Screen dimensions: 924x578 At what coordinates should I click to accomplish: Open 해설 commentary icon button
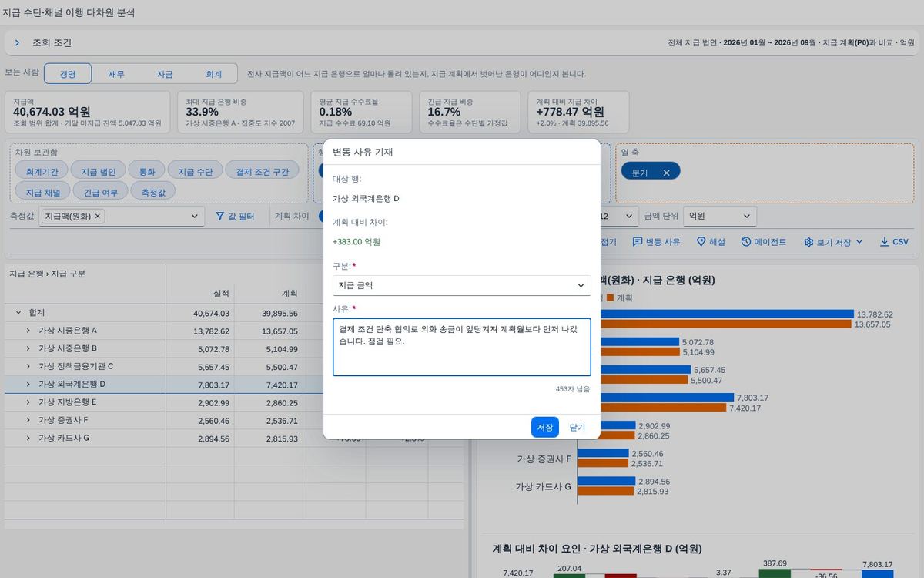tap(711, 242)
